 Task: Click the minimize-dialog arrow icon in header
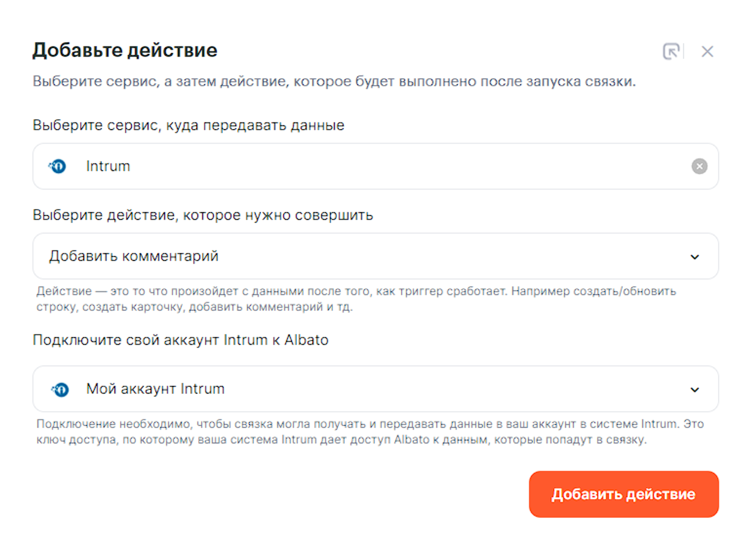671,51
